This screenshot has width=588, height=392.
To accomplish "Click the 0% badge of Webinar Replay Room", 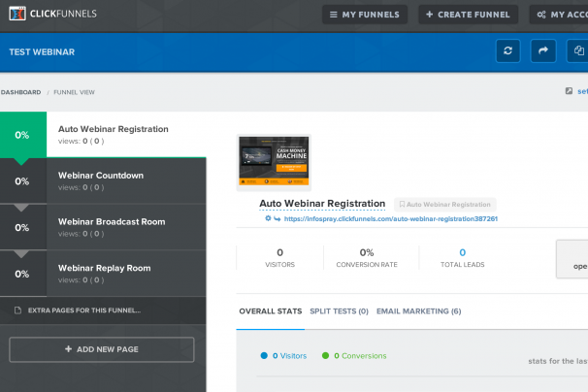I will point(23,274).
